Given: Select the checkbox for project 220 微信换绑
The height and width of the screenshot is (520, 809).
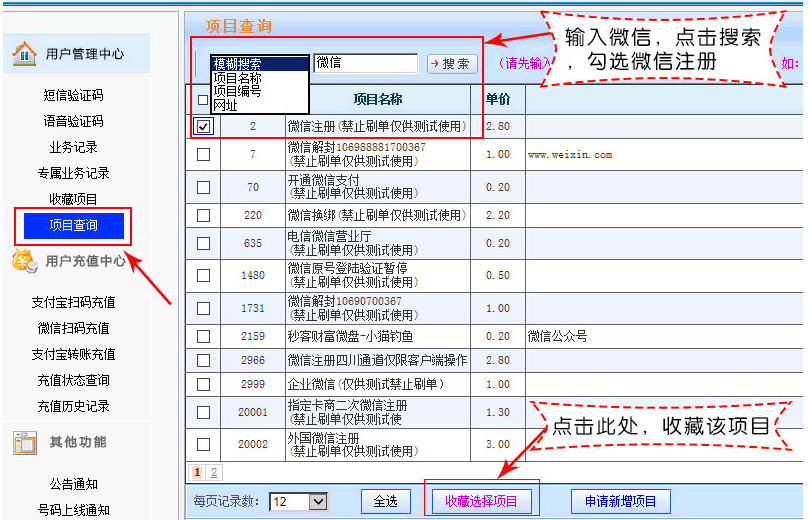Looking at the screenshot, I should click(x=203, y=215).
